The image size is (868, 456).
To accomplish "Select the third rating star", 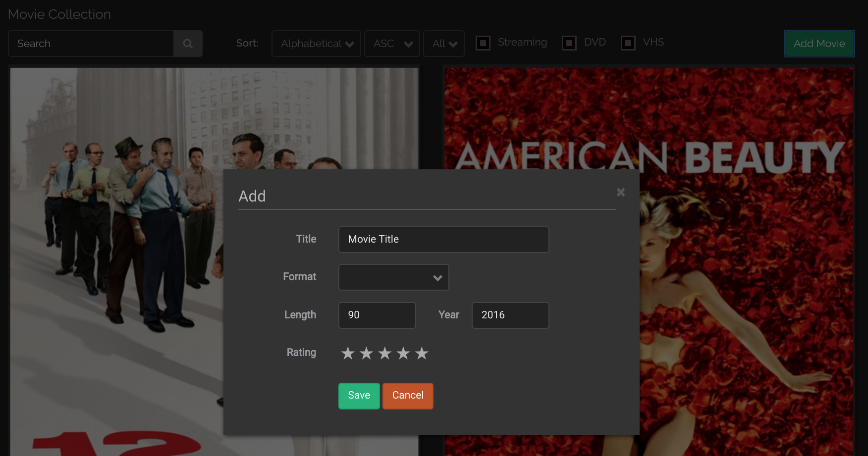I will click(x=384, y=353).
